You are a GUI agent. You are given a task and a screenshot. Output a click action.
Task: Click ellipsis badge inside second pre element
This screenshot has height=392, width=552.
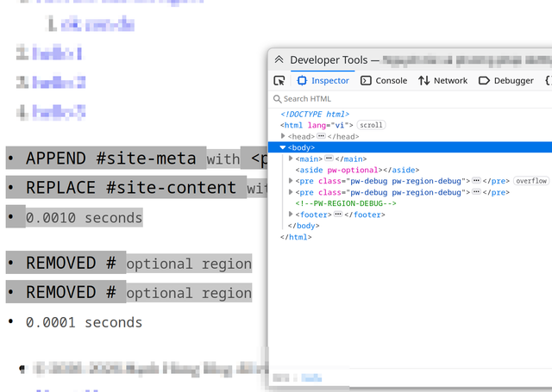point(476,192)
